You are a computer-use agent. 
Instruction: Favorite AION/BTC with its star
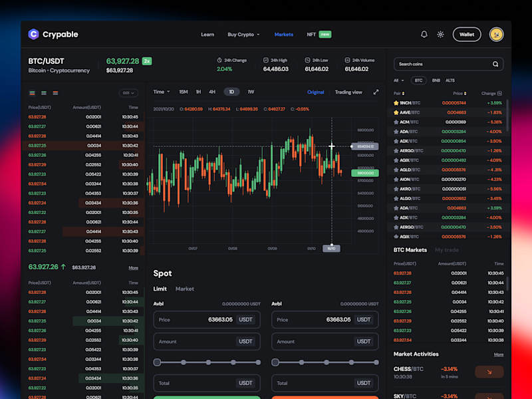[x=396, y=179]
